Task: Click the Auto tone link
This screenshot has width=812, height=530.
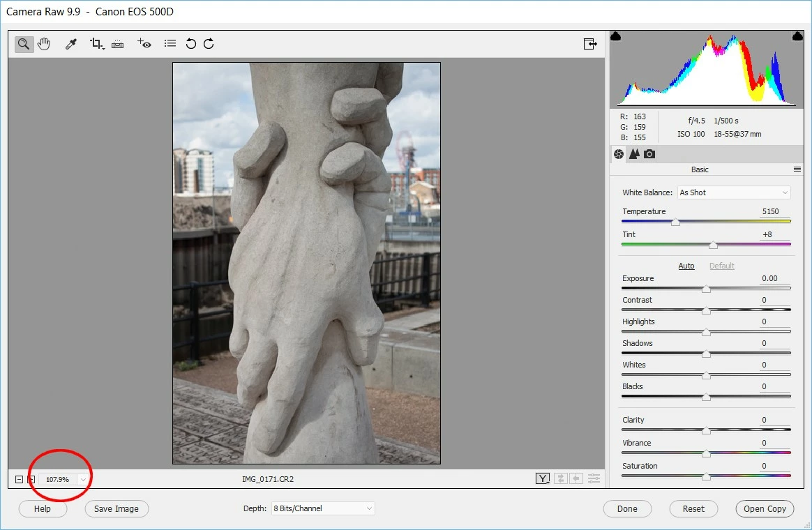Action: tap(686, 266)
